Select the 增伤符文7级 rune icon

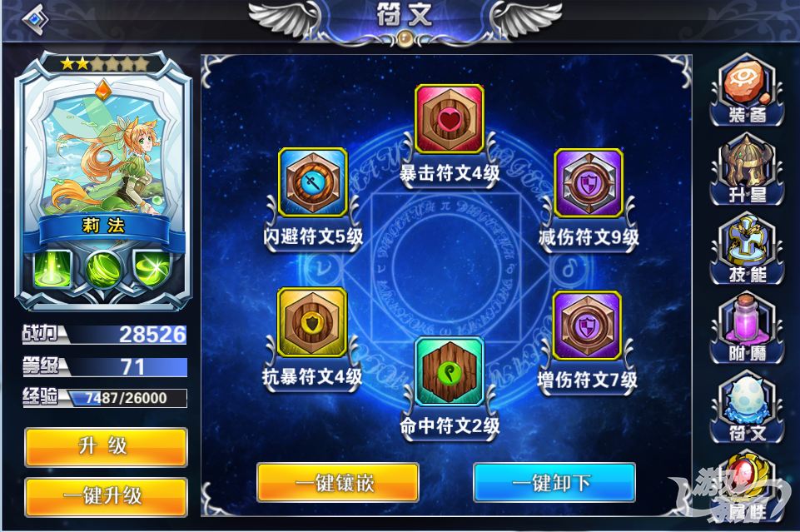click(587, 325)
